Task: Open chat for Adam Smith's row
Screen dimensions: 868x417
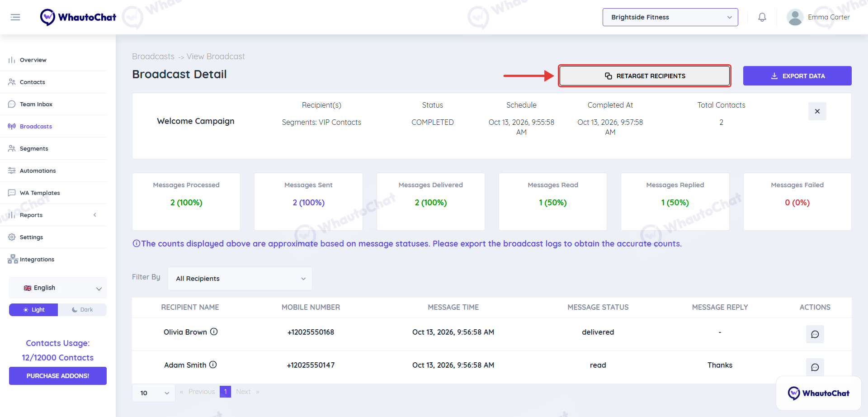Action: pos(815,367)
